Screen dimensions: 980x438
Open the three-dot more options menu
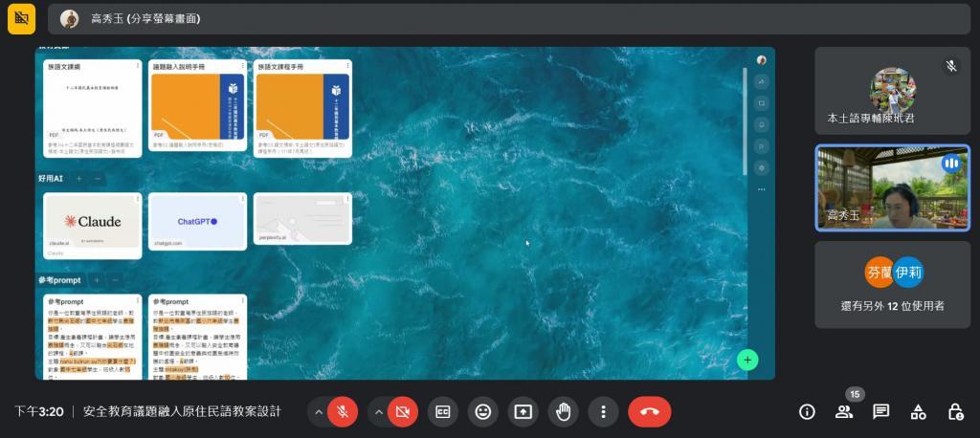click(x=603, y=412)
